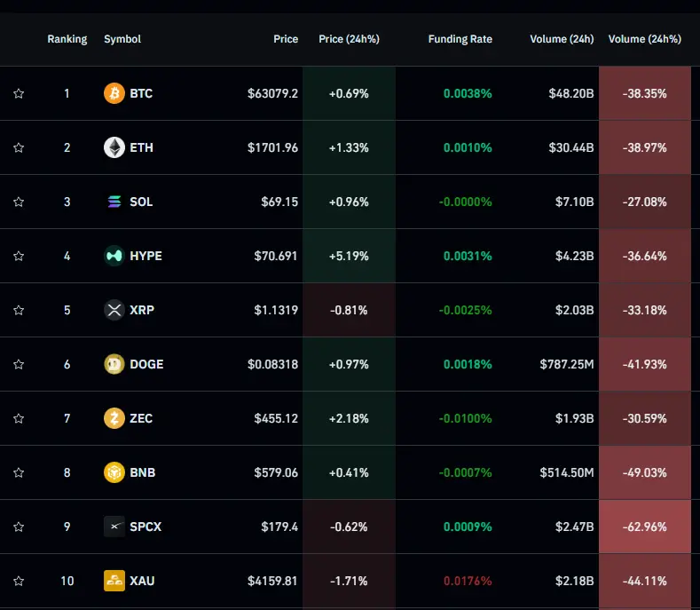Click the -27.08% volume change cell
This screenshot has width=700, height=610.
(x=645, y=202)
